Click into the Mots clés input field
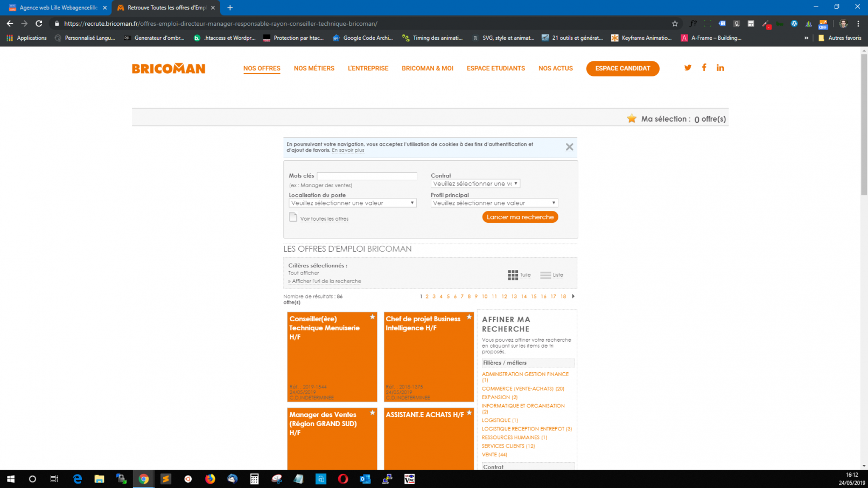868x488 pixels. click(367, 176)
